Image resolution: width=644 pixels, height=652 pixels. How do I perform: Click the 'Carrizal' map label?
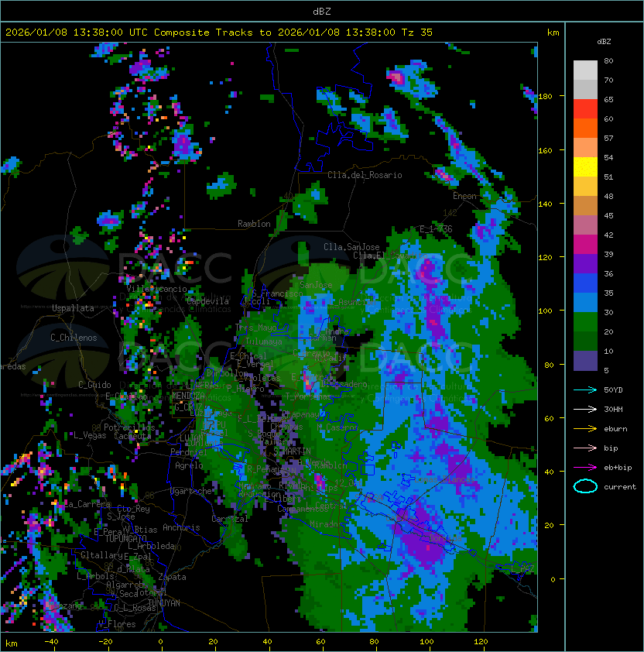click(230, 519)
